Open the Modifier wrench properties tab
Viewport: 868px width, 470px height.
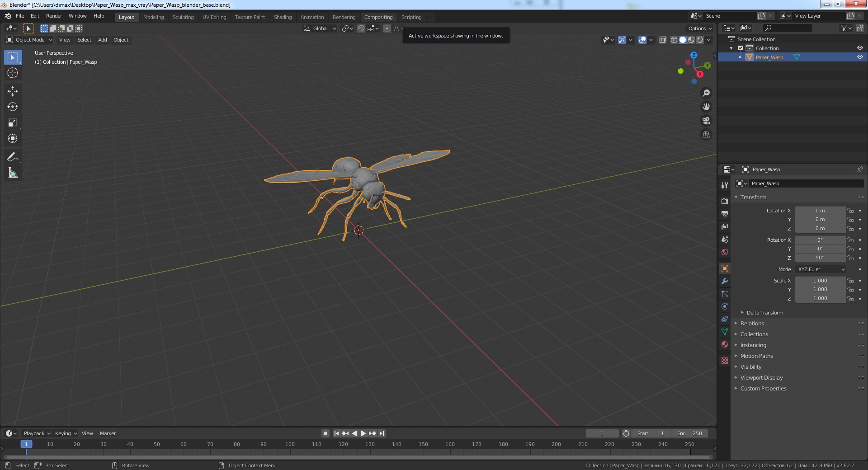click(725, 281)
